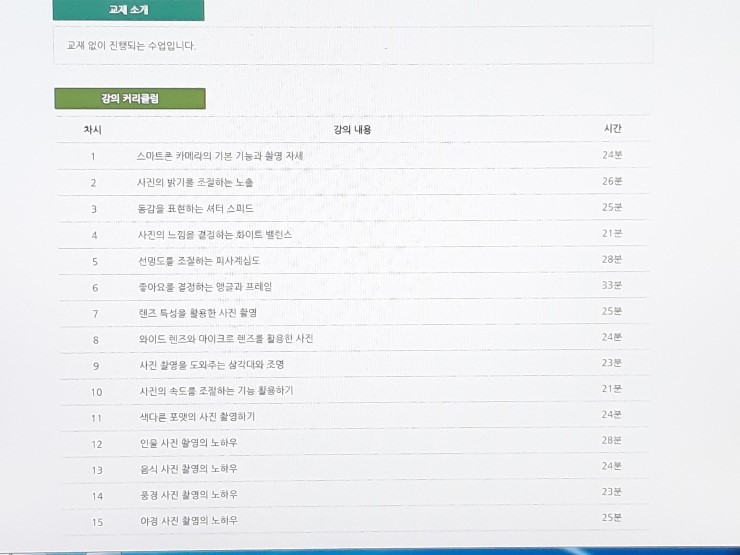Click the 24분 duration for lecture 8

pyautogui.click(x=612, y=337)
